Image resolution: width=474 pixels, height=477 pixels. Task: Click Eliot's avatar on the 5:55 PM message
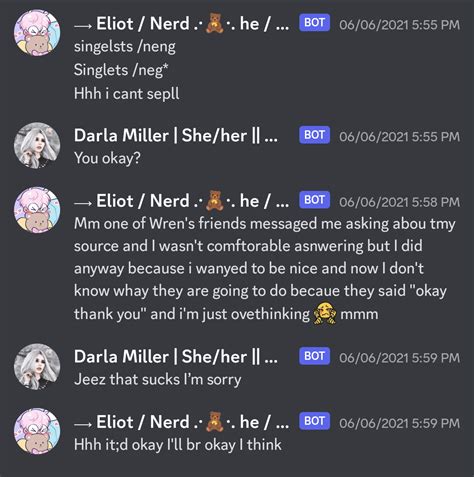(x=37, y=32)
